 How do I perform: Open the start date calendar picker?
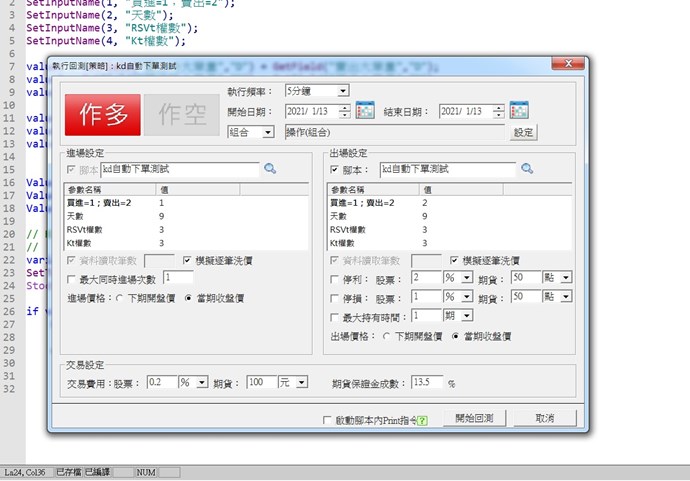coord(365,110)
